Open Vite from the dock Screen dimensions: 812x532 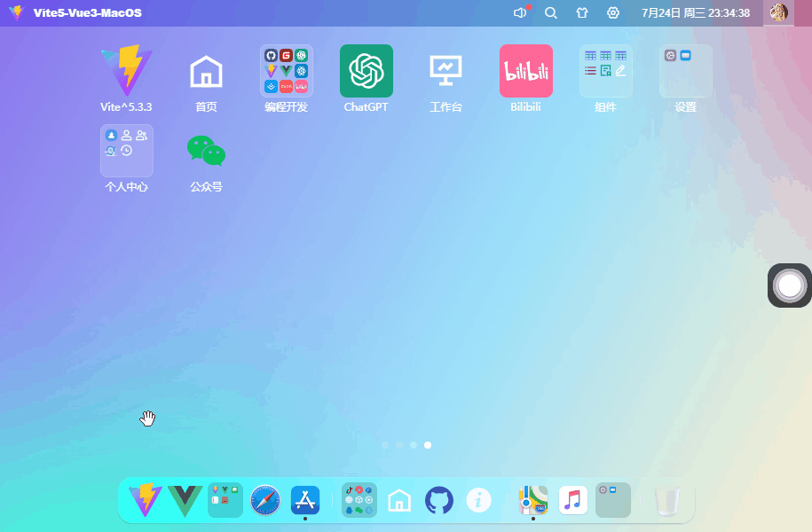click(x=145, y=500)
